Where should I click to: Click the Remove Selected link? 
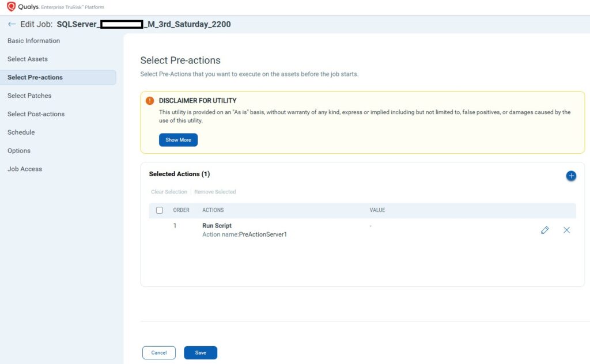pyautogui.click(x=215, y=192)
